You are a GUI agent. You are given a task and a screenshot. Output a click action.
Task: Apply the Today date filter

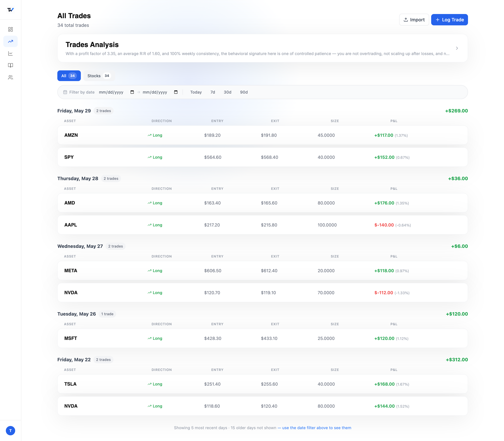[196, 92]
